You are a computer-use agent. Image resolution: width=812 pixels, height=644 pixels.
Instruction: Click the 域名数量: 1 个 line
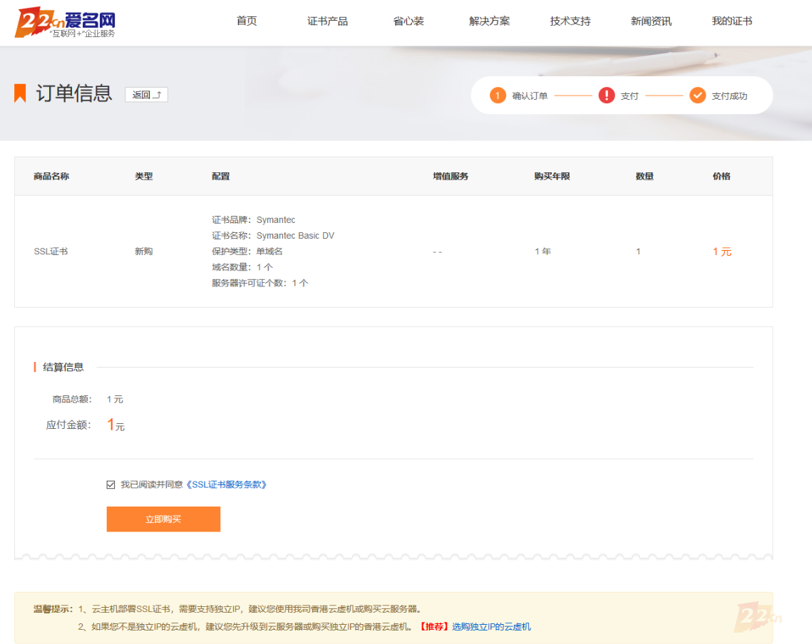[x=242, y=267]
